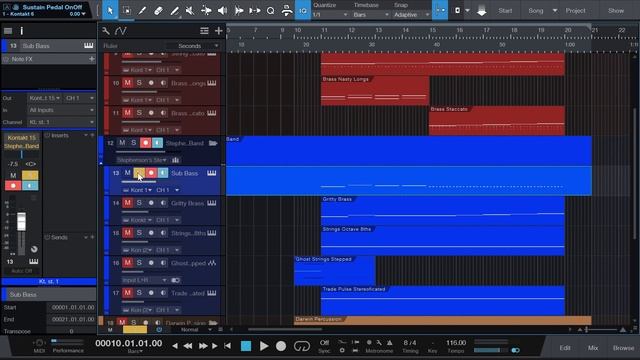Expand the Sends menu arrow
This screenshot has height=360, width=640.
[86, 237]
